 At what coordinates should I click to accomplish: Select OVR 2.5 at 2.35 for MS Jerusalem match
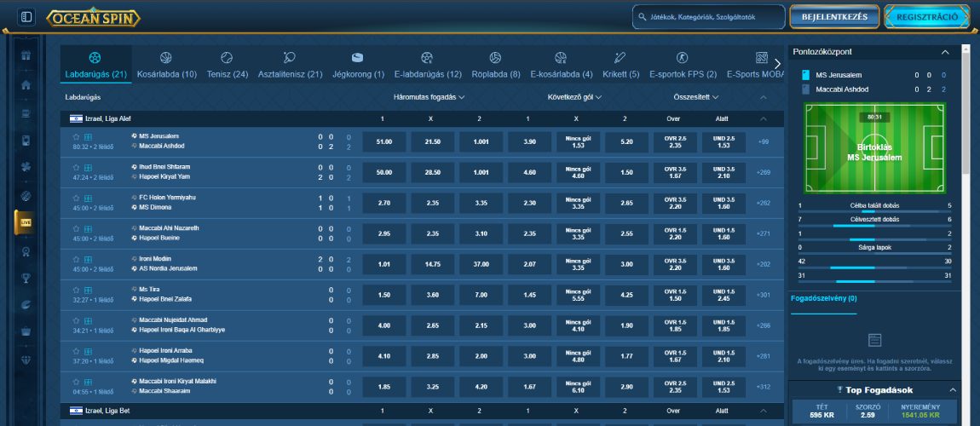(x=676, y=141)
